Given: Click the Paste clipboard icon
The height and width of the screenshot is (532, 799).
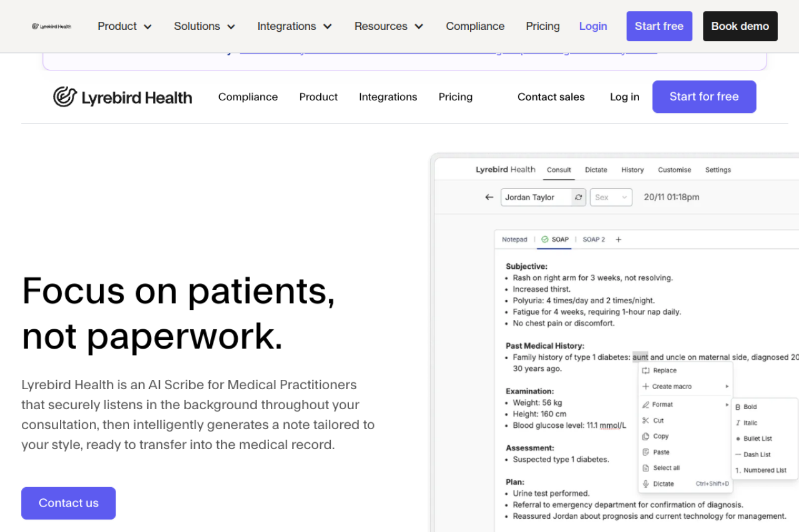Looking at the screenshot, I should 646,452.
